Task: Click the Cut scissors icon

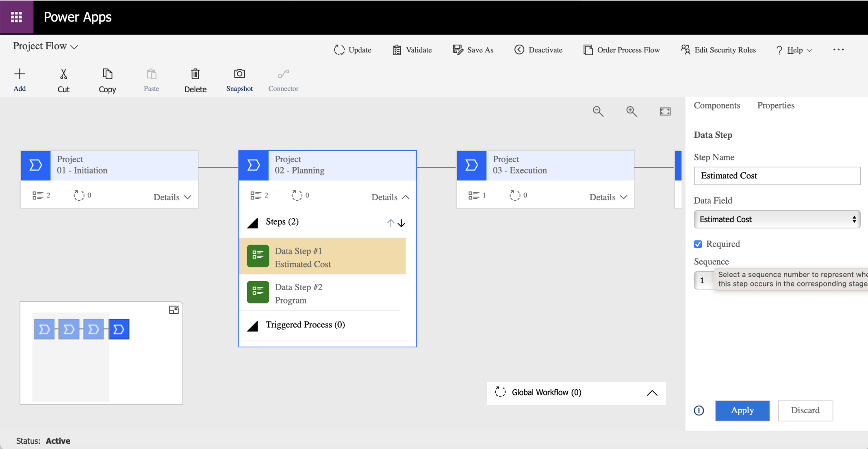Action: 63,74
